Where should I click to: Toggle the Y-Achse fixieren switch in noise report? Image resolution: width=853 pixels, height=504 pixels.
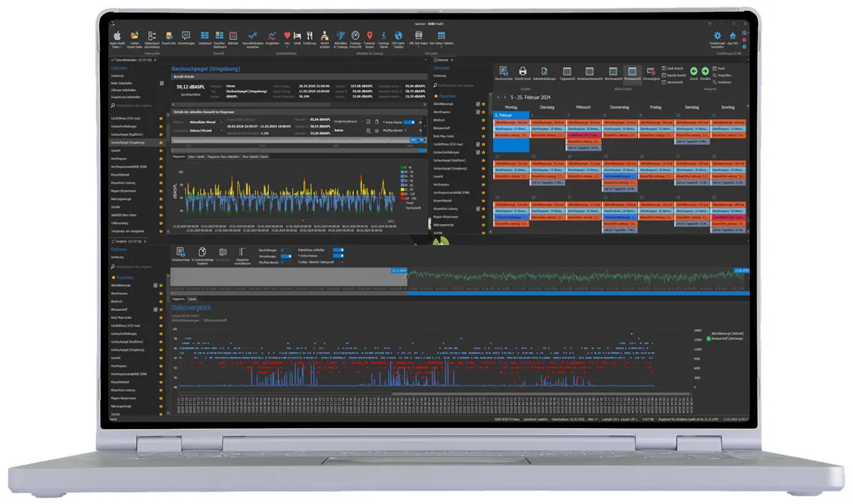click(x=408, y=121)
